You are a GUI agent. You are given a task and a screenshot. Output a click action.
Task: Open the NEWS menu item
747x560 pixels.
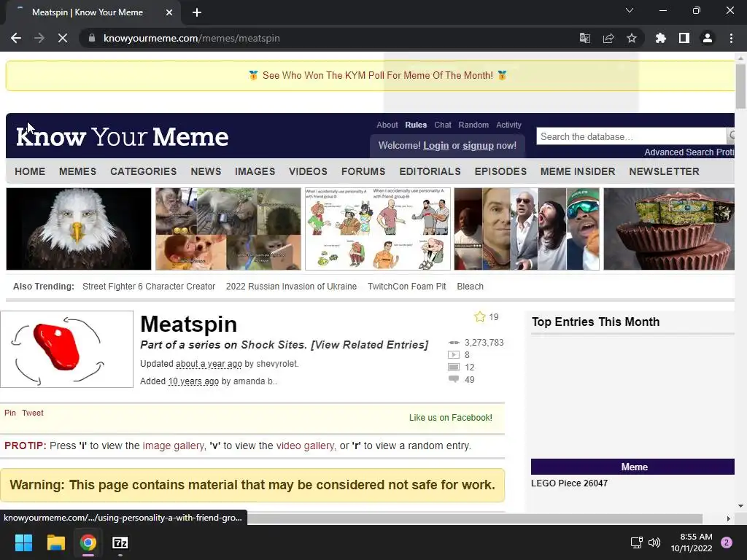[206, 171]
